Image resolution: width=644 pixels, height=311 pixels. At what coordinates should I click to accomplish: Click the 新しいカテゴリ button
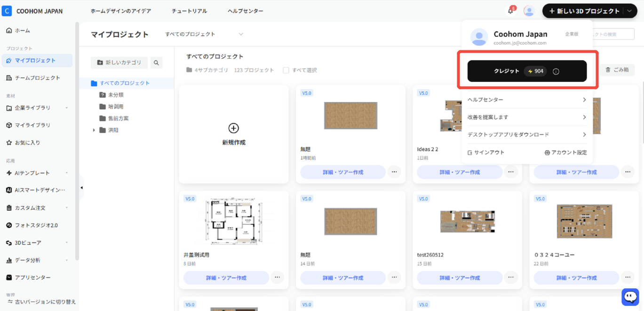point(119,63)
